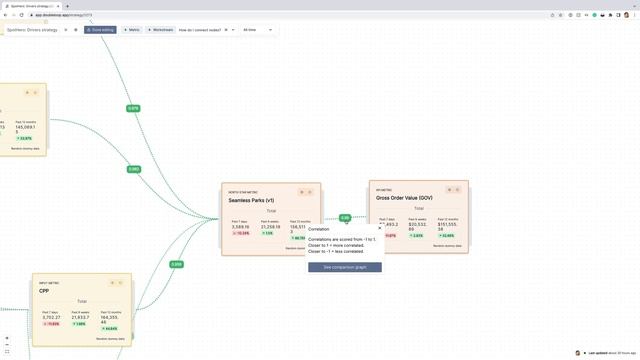Zoom in on the canvas
The width and height of the screenshot is (640, 360).
[x=7, y=338]
